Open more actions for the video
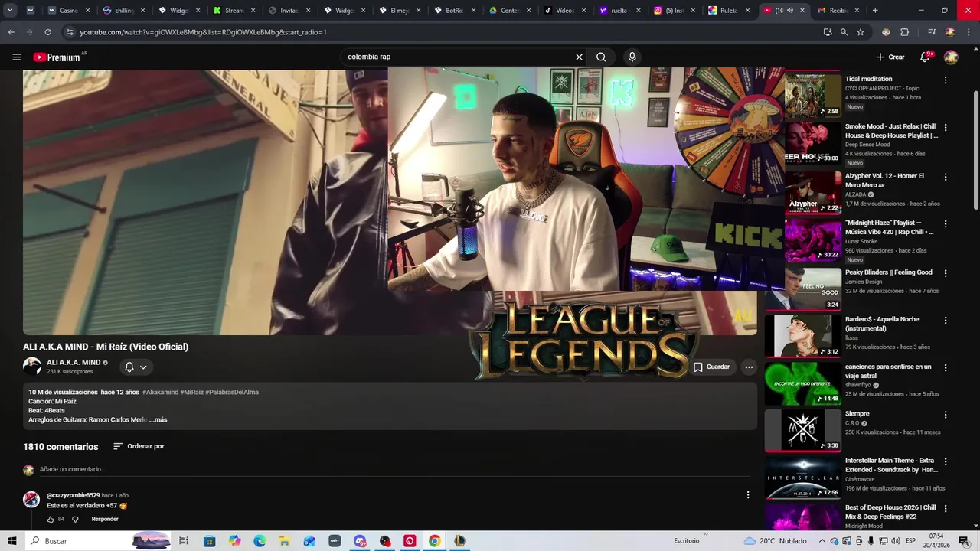Image resolution: width=980 pixels, height=551 pixels. click(749, 367)
